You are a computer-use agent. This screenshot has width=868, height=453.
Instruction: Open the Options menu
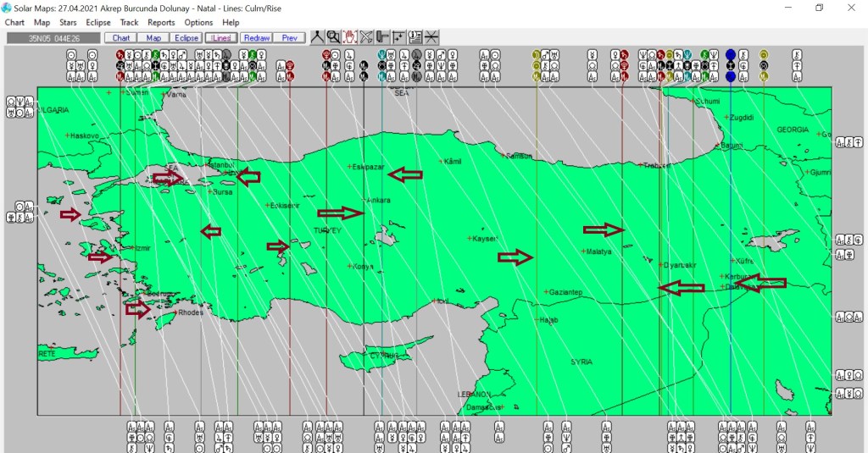click(198, 23)
